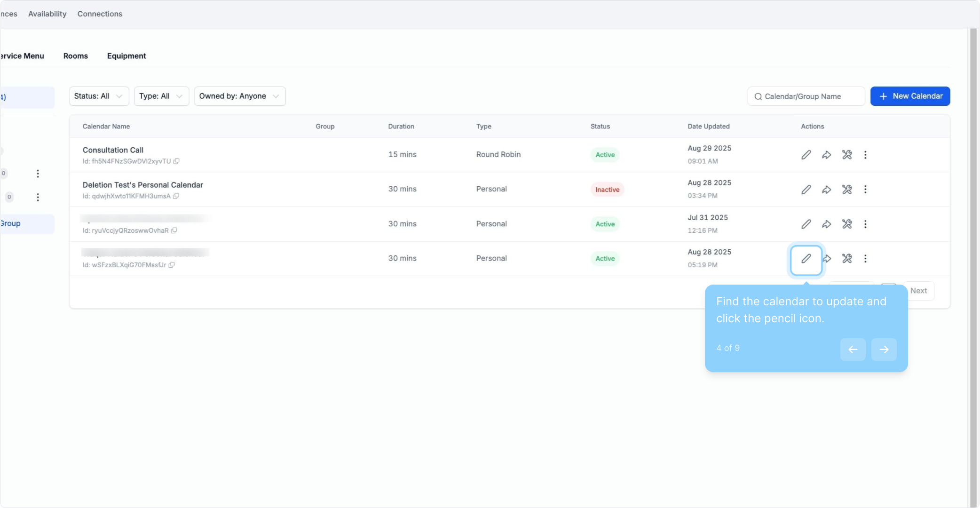Focus Calendar/Group Name search field
Screen dimensions: 980x508
(x=806, y=96)
